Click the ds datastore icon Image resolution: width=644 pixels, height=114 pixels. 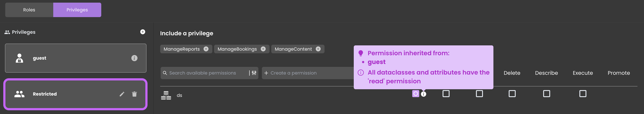[x=166, y=95]
